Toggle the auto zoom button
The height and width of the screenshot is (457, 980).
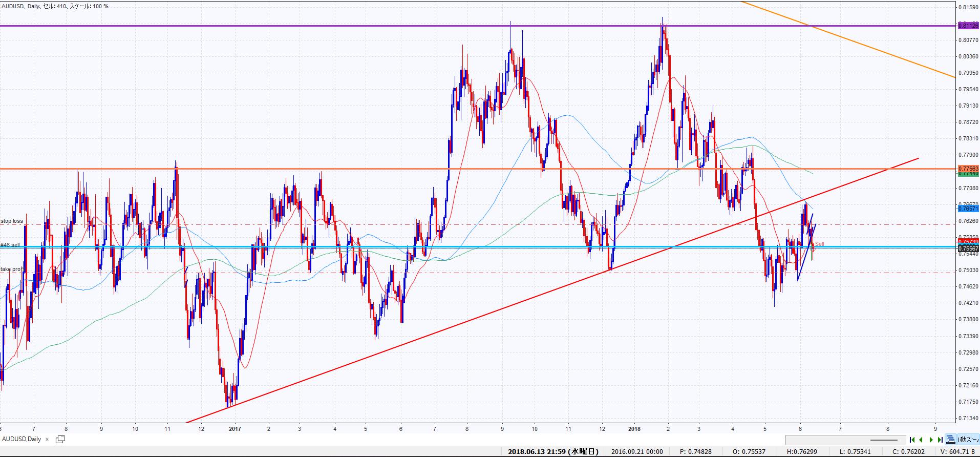[x=968, y=440]
